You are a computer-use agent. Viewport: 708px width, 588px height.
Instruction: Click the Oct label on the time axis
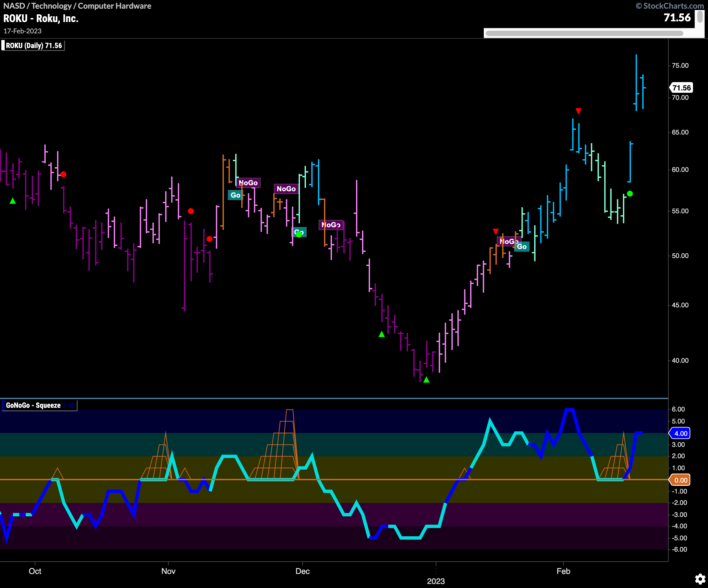coord(35,571)
